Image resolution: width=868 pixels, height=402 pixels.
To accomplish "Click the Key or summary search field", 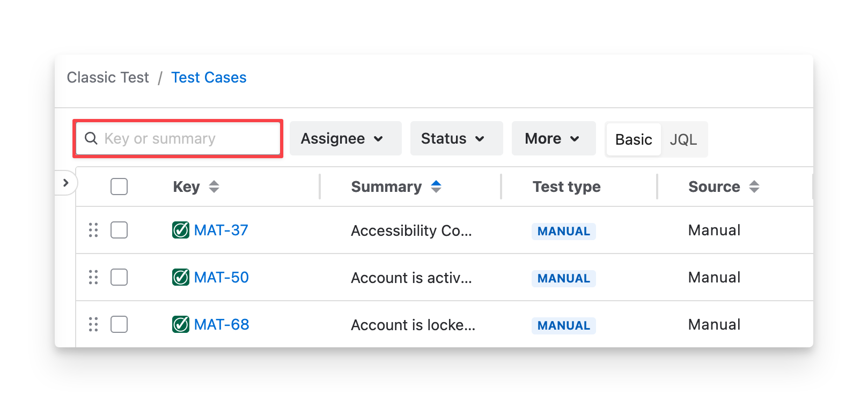I will point(178,138).
